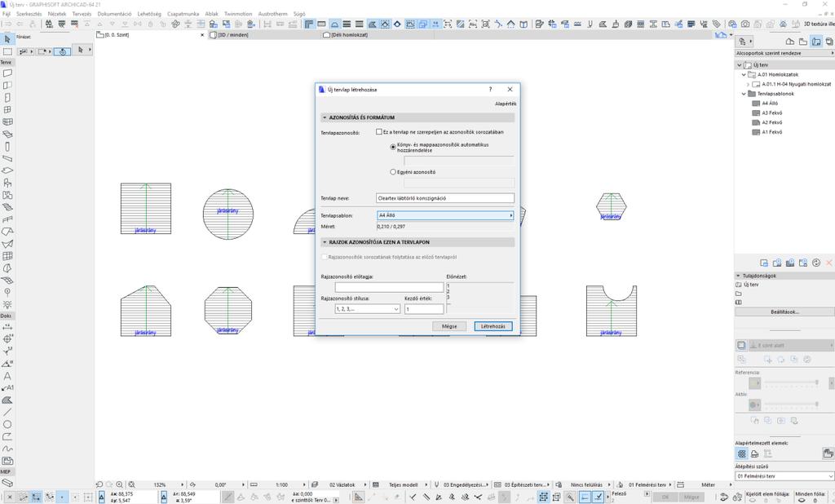Select the Dimension tool in the toolbox
835x504 pixels.
tap(7, 326)
